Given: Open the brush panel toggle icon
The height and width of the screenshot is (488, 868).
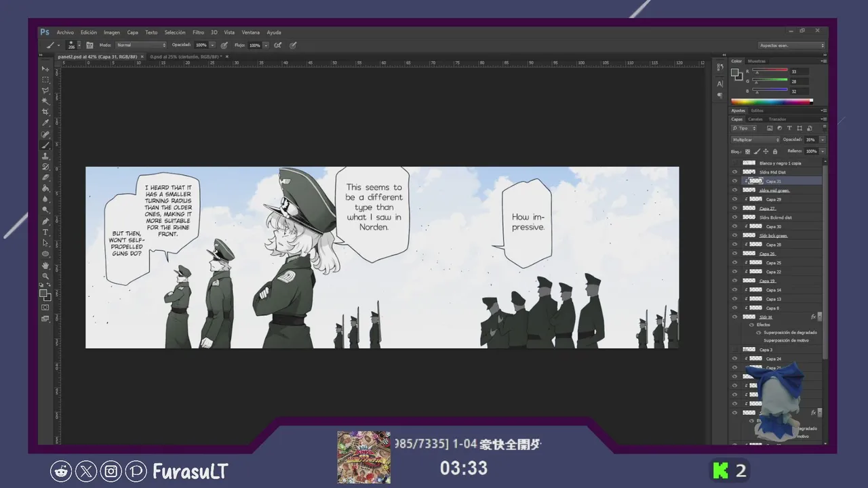Looking at the screenshot, I should [90, 45].
